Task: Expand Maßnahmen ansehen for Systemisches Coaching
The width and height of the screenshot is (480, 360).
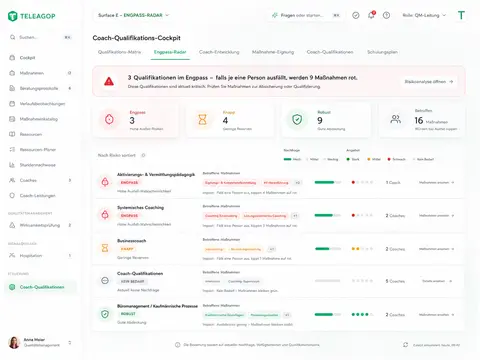Action: 436,216
